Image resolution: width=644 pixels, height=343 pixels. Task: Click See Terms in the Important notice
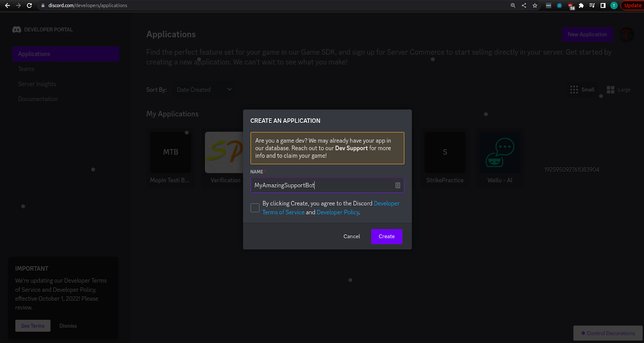point(33,326)
